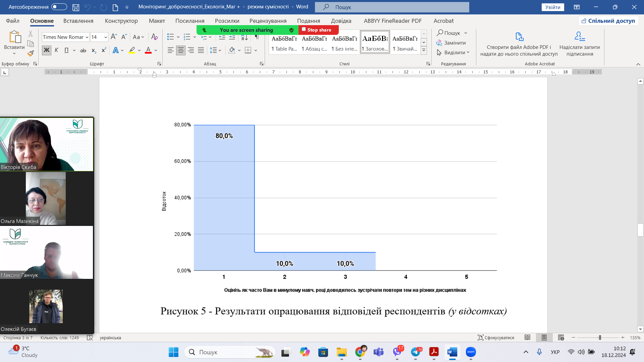Click the Zoom app in taskbar
Screen dimensions: 644x362
click(471, 352)
